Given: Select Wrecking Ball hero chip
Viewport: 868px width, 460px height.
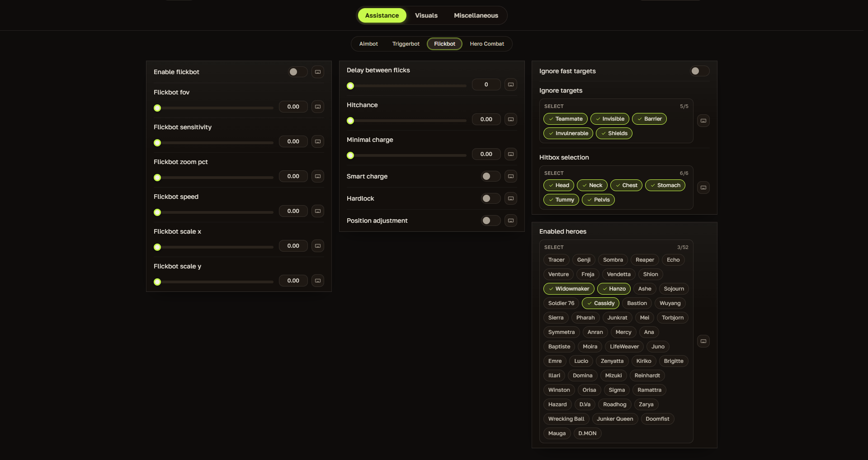Looking at the screenshot, I should pyautogui.click(x=566, y=419).
